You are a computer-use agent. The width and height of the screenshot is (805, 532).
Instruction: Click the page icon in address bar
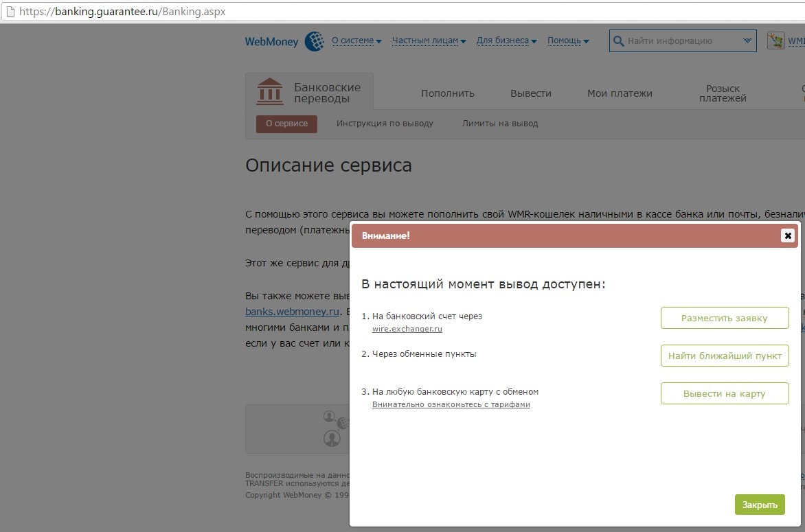pyautogui.click(x=10, y=11)
